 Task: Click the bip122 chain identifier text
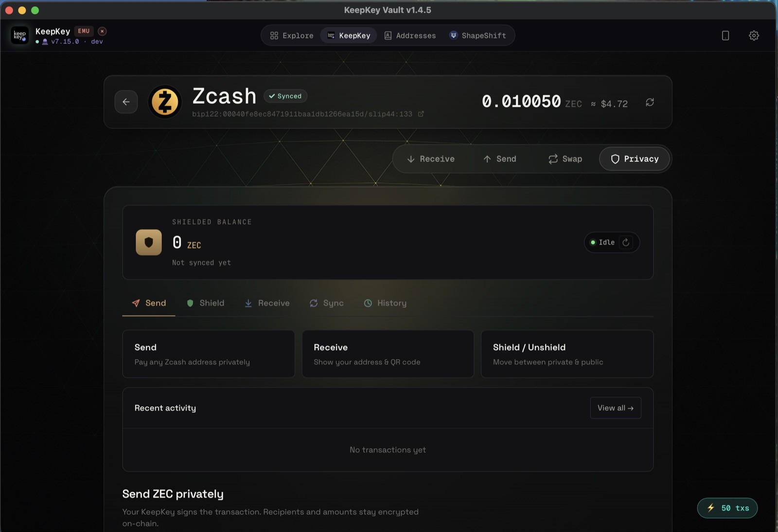click(x=302, y=114)
